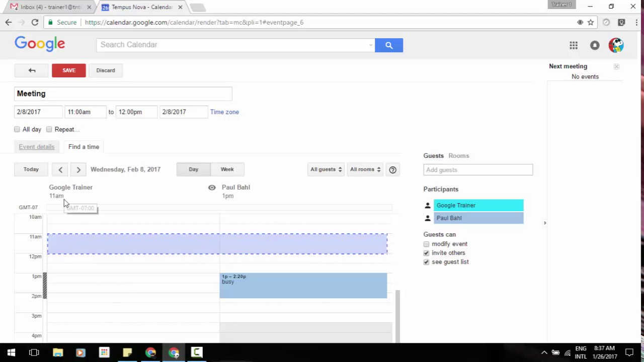Select the Paul Bahl participant color bar
Viewport: 644px width, 362px height.
click(x=478, y=218)
